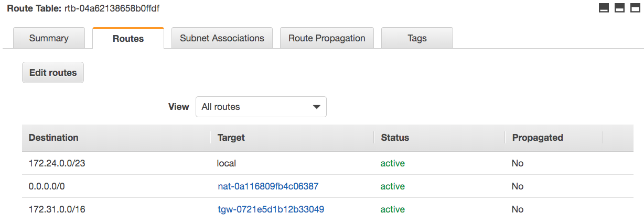This screenshot has width=644, height=224.
Task: Select the 172.24.0.0/23 route row
Action: click(x=328, y=163)
